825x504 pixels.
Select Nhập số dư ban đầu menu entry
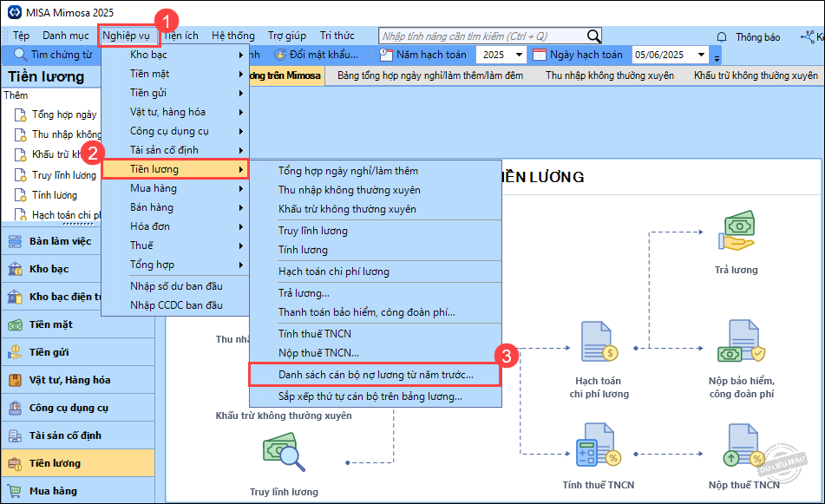click(x=174, y=286)
